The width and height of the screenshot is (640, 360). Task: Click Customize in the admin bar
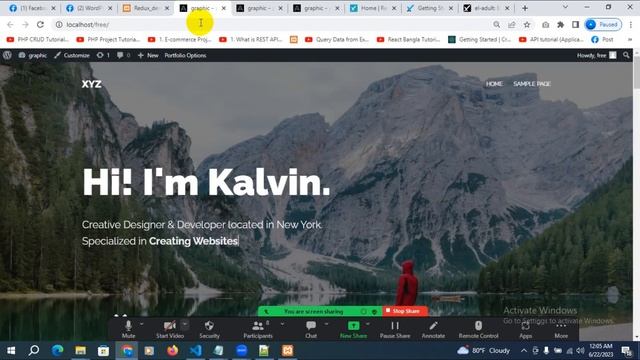pyautogui.click(x=72, y=55)
